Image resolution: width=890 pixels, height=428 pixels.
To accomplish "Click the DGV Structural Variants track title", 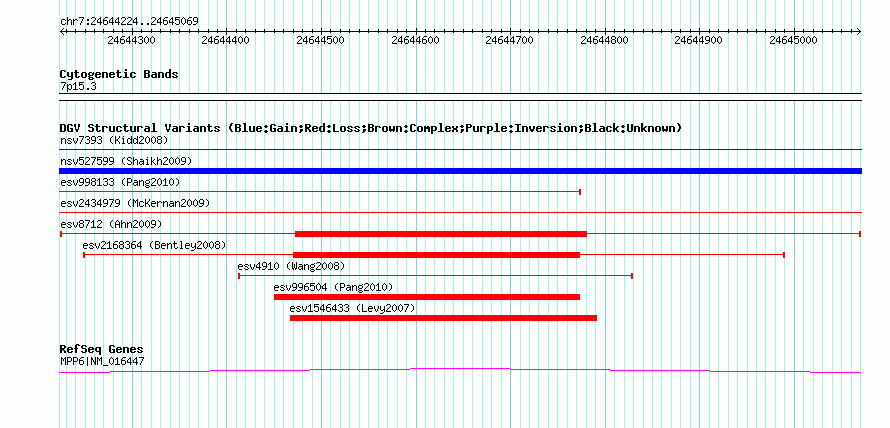I will coord(371,128).
